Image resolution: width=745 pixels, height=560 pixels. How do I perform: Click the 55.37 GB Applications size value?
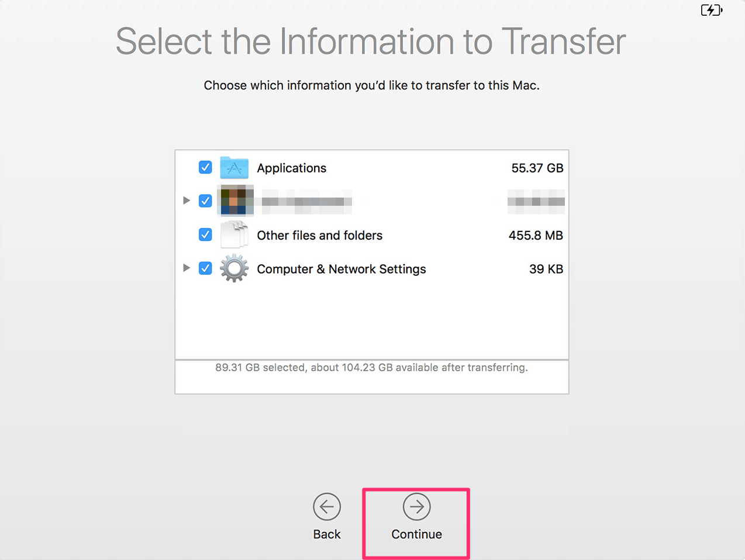tap(537, 168)
